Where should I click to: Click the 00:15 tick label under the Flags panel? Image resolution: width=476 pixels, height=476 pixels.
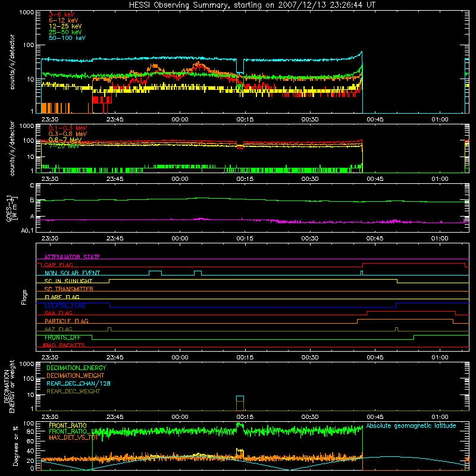point(245,358)
